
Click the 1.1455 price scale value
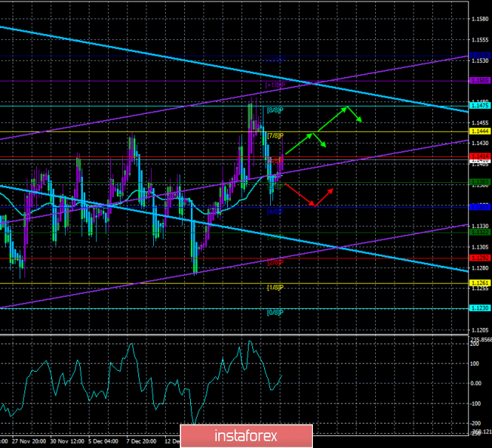480,123
